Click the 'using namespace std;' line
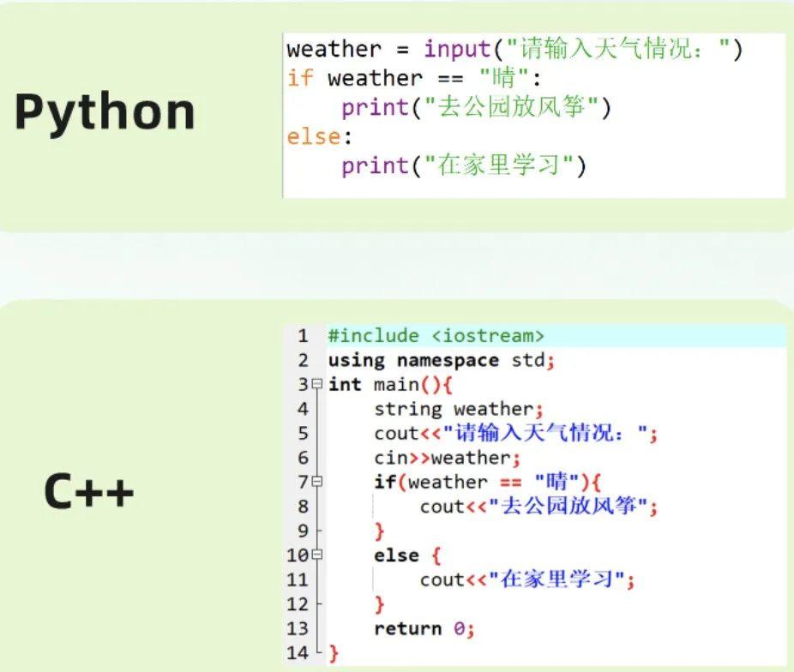 (x=442, y=360)
